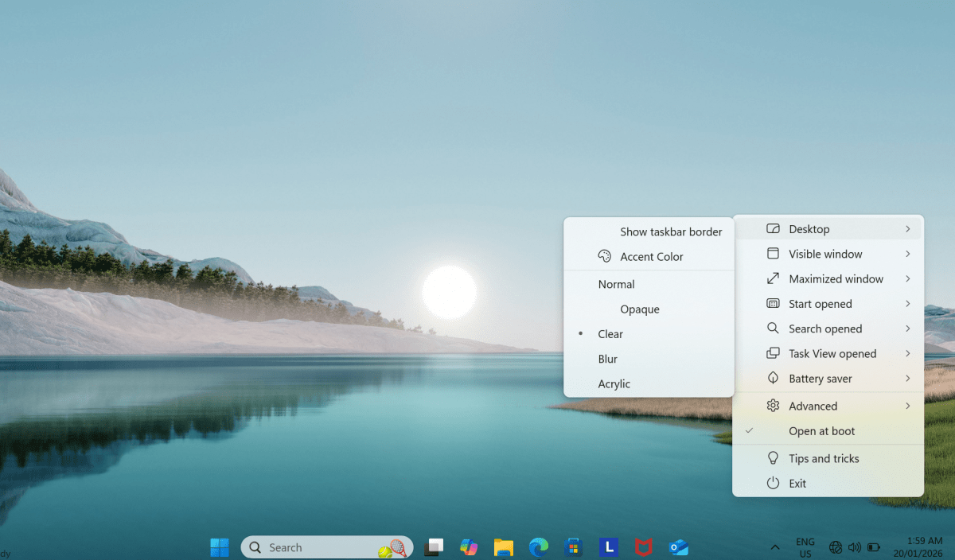Expand the Visible window submenu arrow
This screenshot has height=560, width=955.
(x=907, y=254)
